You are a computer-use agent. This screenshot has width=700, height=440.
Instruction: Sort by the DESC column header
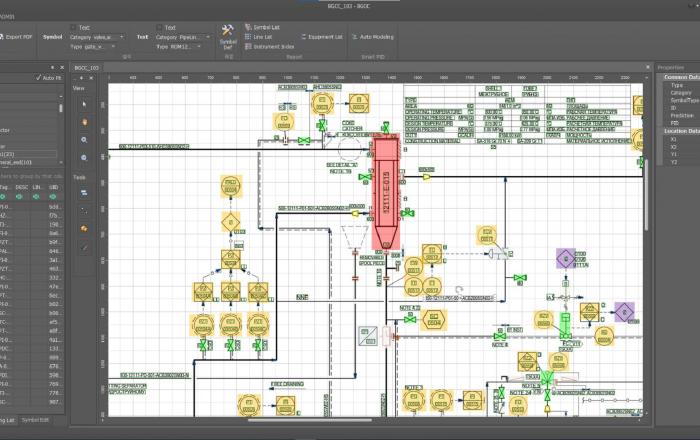pyautogui.click(x=21, y=187)
